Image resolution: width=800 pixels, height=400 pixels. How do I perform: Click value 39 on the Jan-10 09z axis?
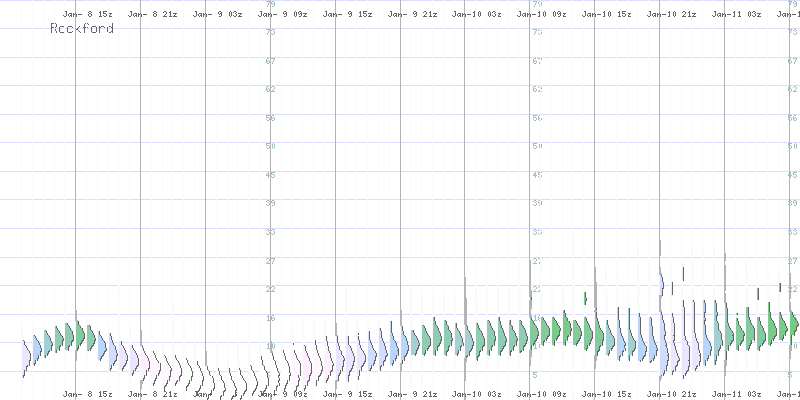coord(537,203)
